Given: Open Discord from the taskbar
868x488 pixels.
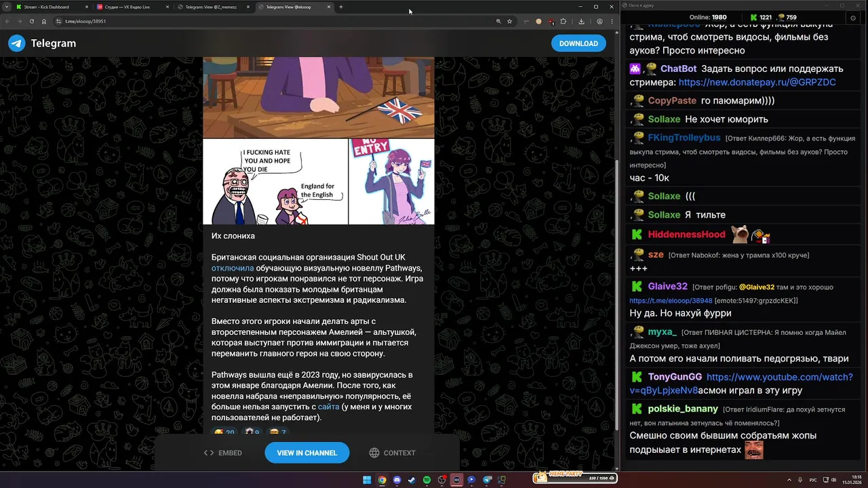Looking at the screenshot, I should 397,480.
